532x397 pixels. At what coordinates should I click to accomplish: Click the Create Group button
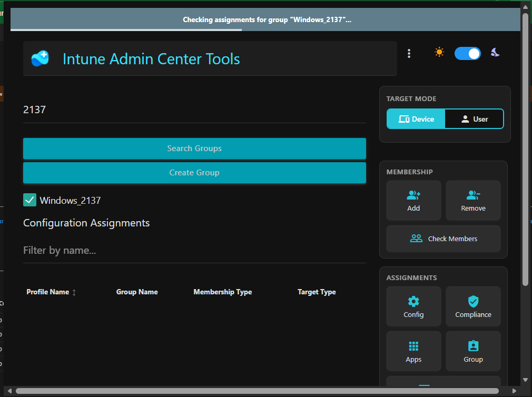tap(194, 172)
